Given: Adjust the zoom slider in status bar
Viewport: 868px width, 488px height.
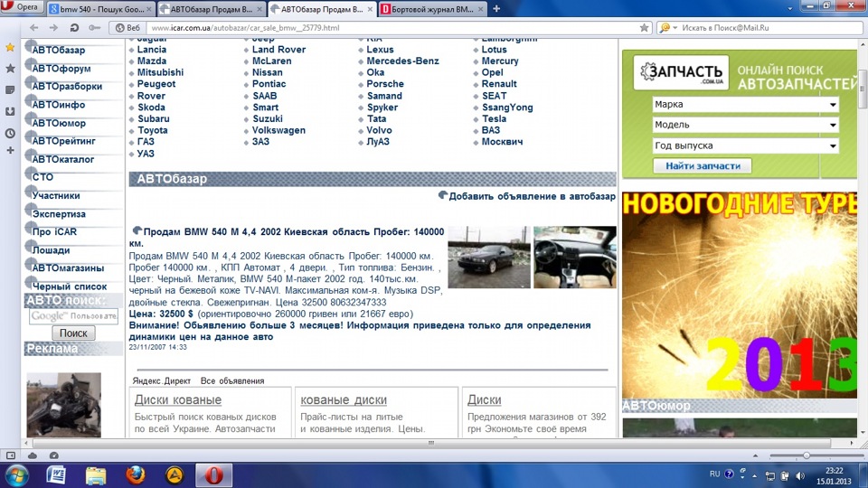Looking at the screenshot, I should point(807,455).
